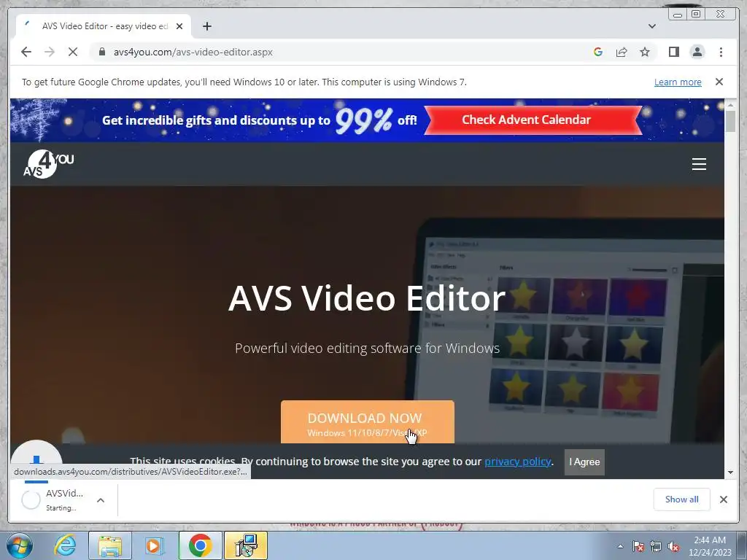Click Show all downloads
The width and height of the screenshot is (747, 560).
(682, 499)
